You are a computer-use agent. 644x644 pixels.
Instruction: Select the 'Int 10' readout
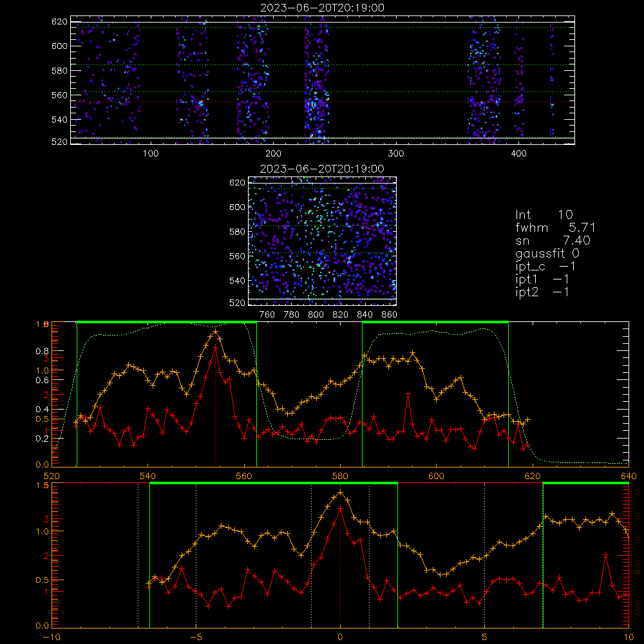544,214
